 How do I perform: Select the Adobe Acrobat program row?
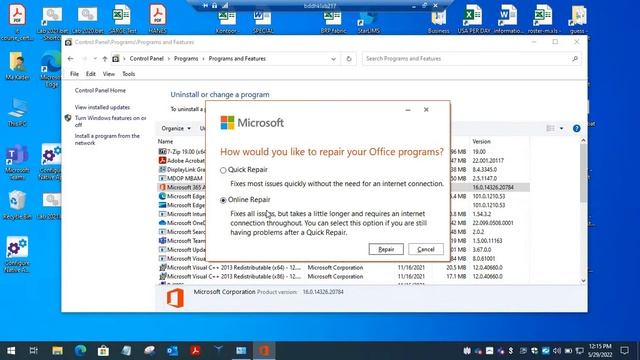coord(182,160)
